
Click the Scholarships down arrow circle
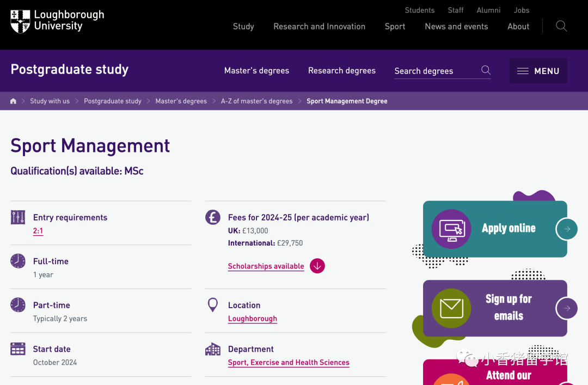pyautogui.click(x=317, y=266)
